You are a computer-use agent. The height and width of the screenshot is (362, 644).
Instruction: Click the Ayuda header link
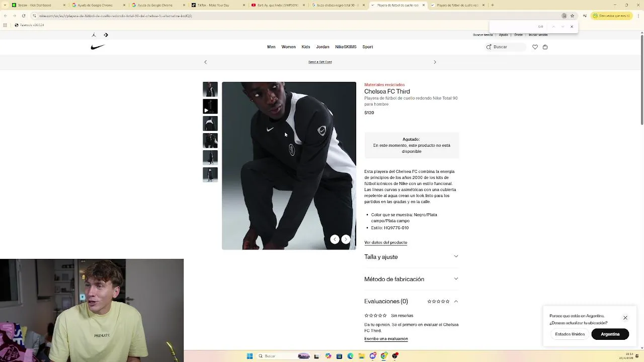pos(503,35)
